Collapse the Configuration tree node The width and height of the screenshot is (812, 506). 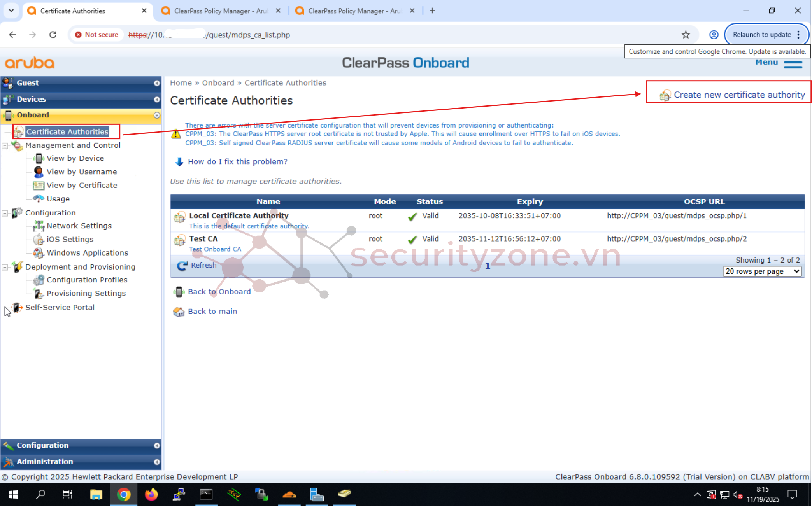(x=5, y=213)
